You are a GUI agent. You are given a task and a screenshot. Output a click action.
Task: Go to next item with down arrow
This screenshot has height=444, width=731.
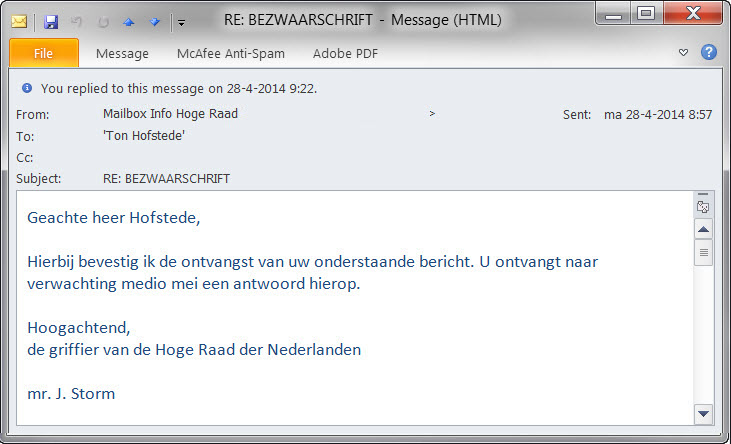(154, 22)
